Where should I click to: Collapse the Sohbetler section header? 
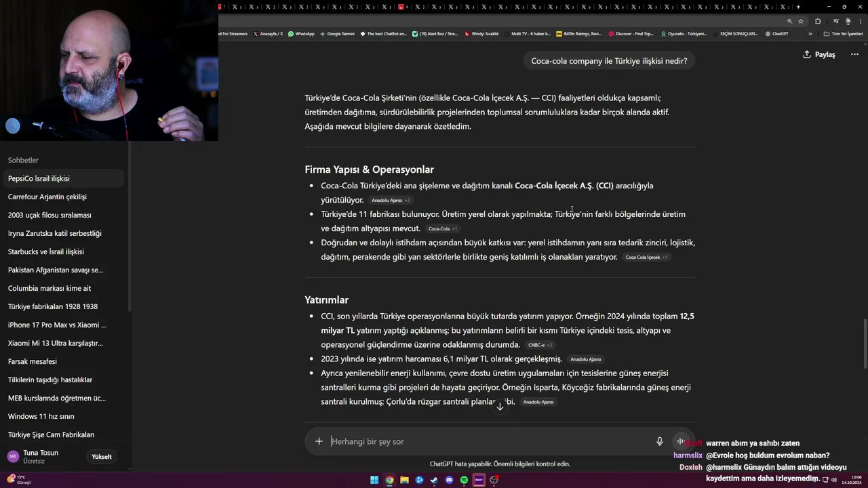23,160
